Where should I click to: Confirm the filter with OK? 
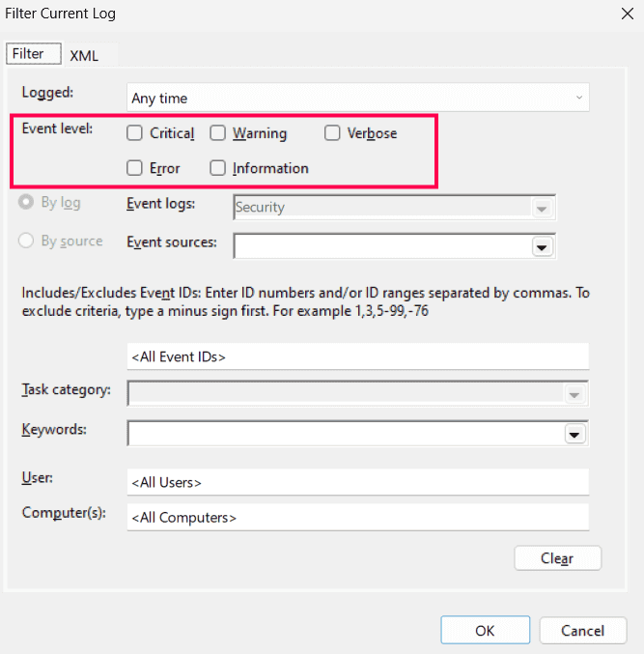tap(486, 630)
